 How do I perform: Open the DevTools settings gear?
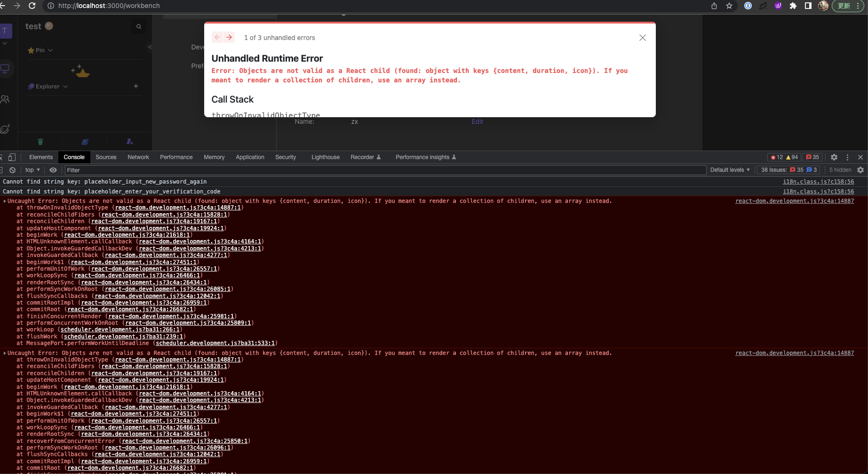tap(834, 157)
